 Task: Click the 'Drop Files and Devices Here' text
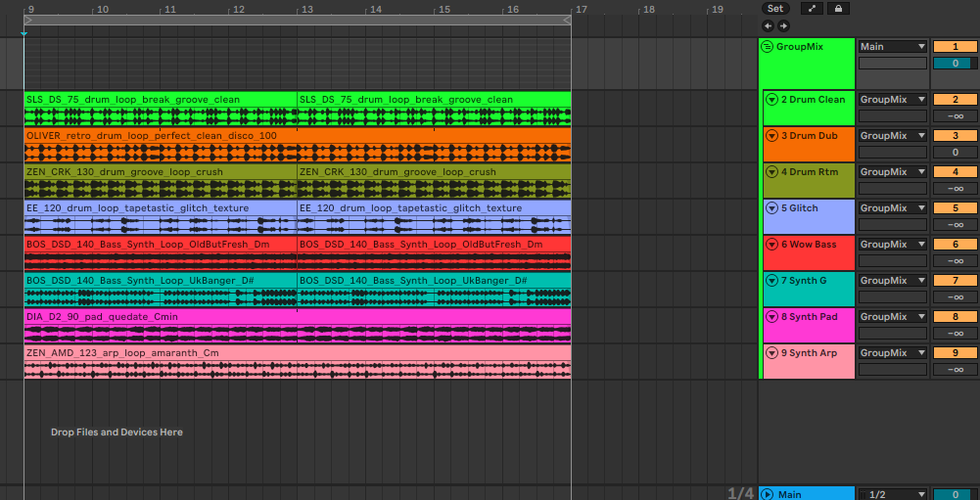tap(117, 432)
